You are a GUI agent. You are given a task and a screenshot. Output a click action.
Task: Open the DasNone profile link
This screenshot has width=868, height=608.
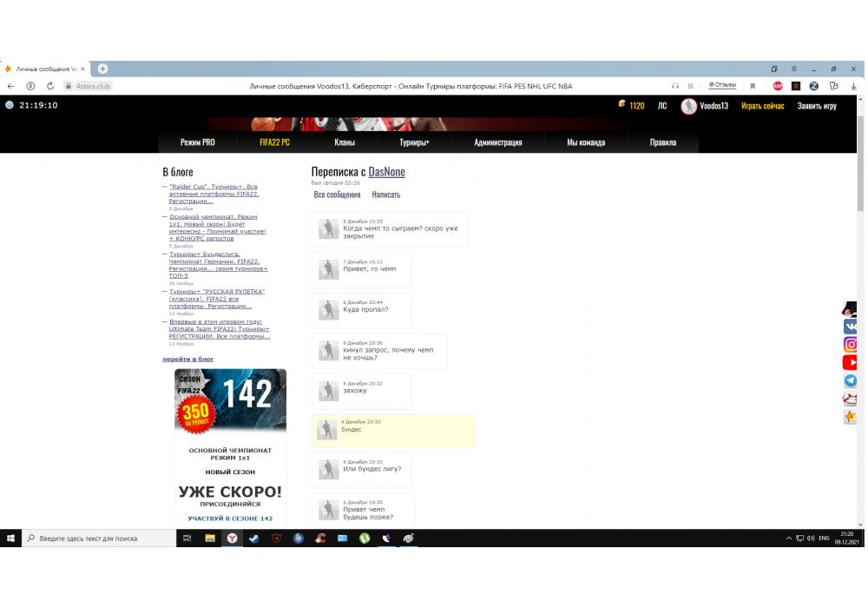coord(387,172)
